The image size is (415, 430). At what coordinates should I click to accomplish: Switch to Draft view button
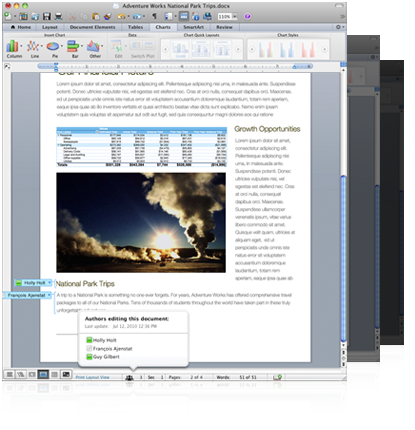pos(10,374)
